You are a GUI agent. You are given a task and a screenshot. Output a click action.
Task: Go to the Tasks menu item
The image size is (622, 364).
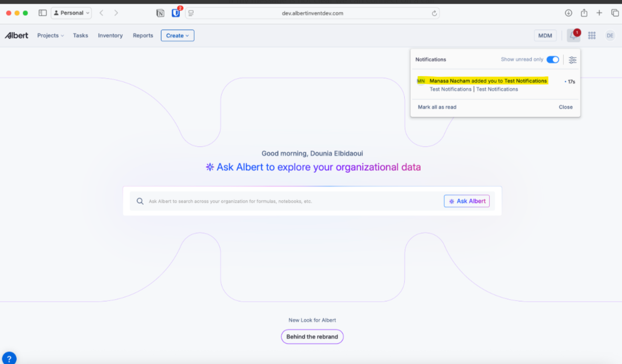click(80, 36)
